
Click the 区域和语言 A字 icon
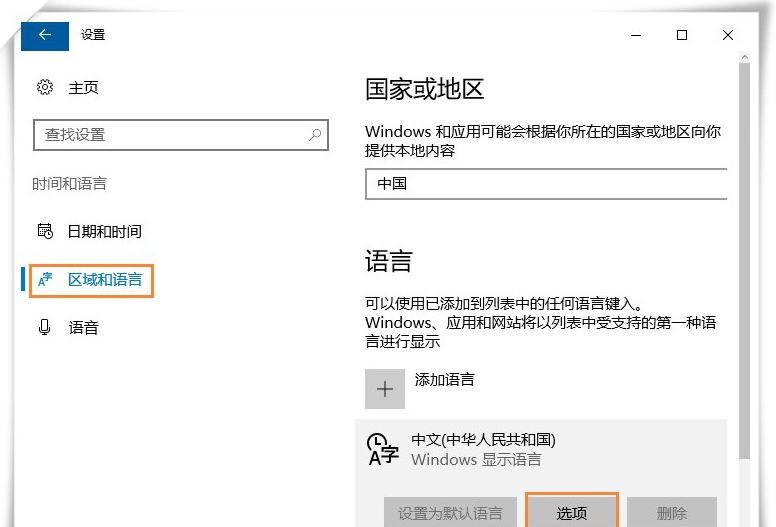[45, 280]
